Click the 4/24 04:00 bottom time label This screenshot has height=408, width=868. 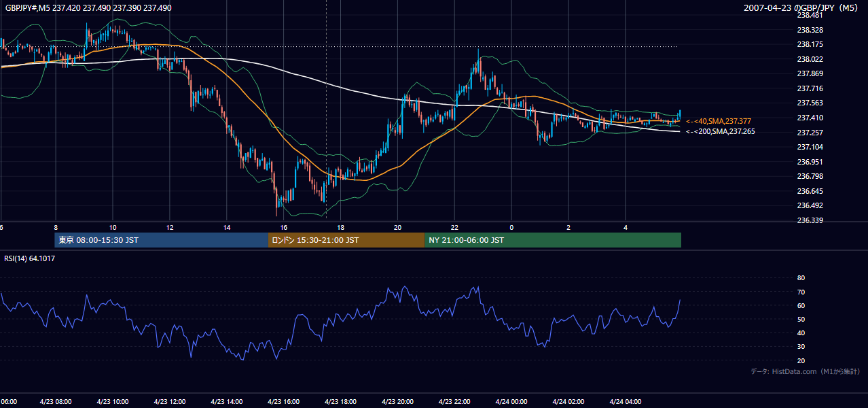(626, 401)
